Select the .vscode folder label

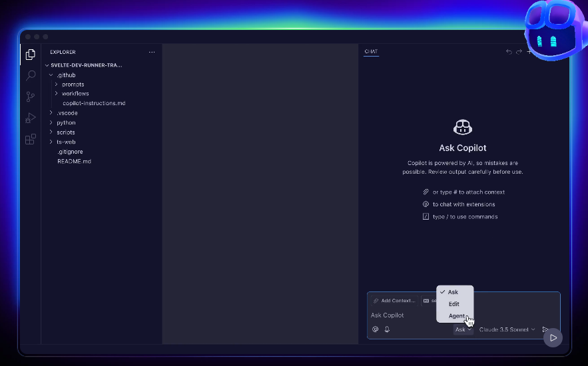tap(67, 112)
